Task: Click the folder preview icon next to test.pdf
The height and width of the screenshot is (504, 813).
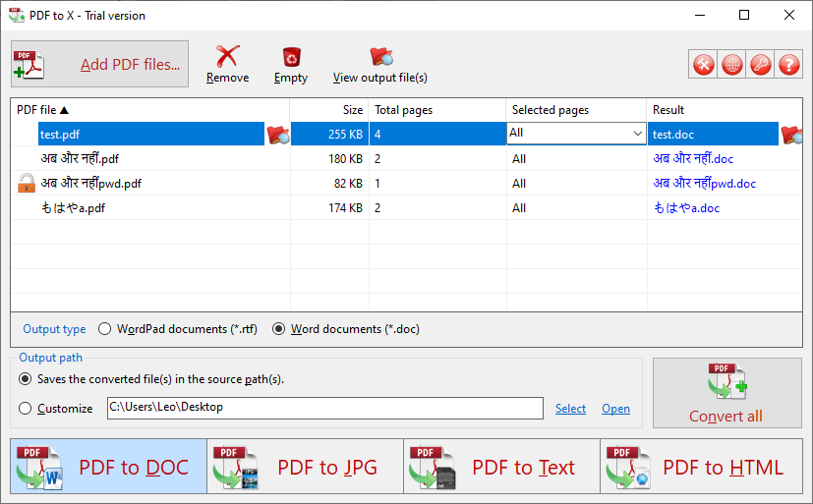Action: pos(278,135)
